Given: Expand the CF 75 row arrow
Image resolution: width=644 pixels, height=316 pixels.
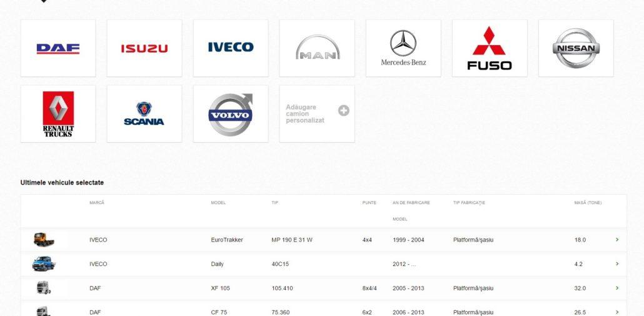Looking at the screenshot, I should 617,312.
